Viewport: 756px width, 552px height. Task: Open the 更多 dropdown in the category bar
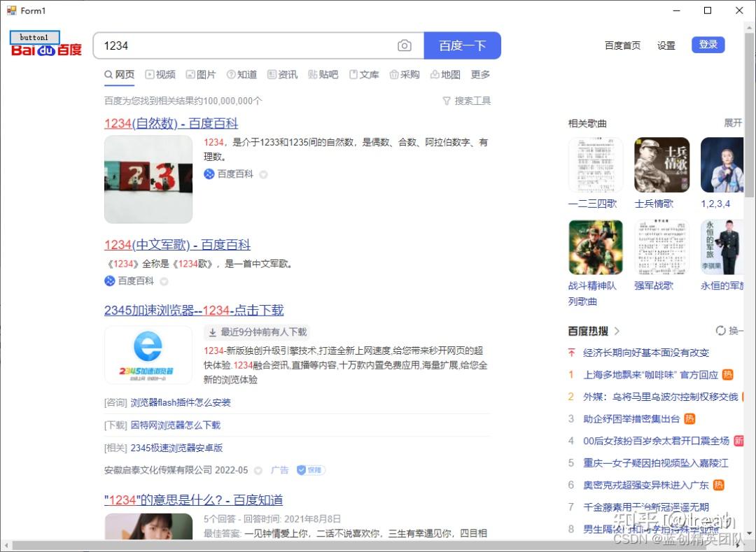pyautogui.click(x=479, y=74)
